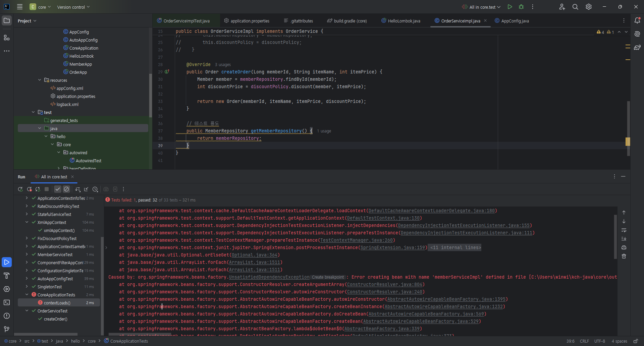Switch to application.properties tab
Viewport: 644px width, 346px height.
[x=247, y=21]
